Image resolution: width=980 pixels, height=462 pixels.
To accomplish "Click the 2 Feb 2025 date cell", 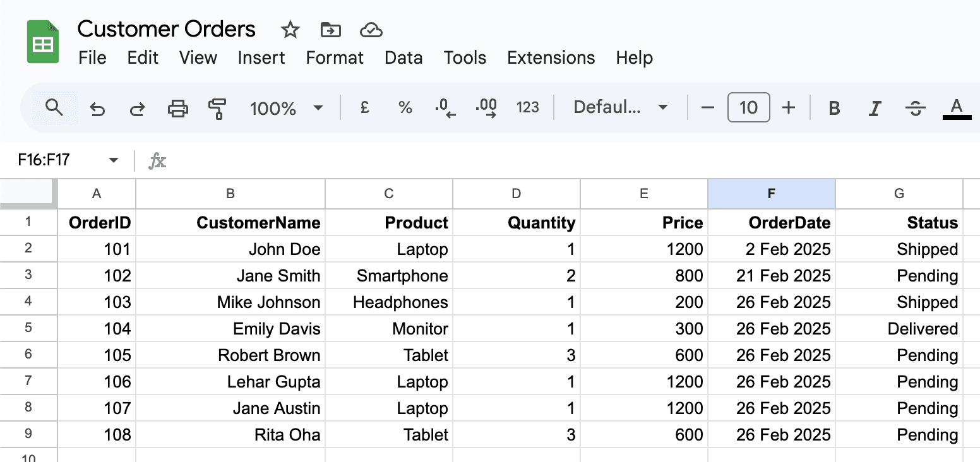I will [772, 249].
